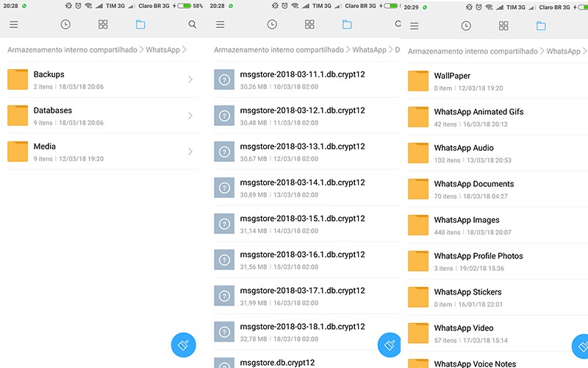588x368 pixels.
Task: Go to 'Armazenamento interno compartilhado' in left breadcrumb
Action: point(72,50)
